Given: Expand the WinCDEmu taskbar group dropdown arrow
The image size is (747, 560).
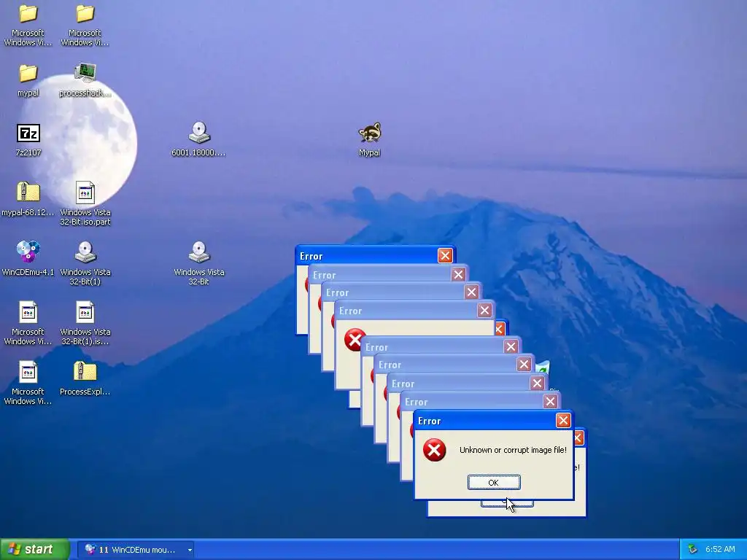Looking at the screenshot, I should [190, 550].
